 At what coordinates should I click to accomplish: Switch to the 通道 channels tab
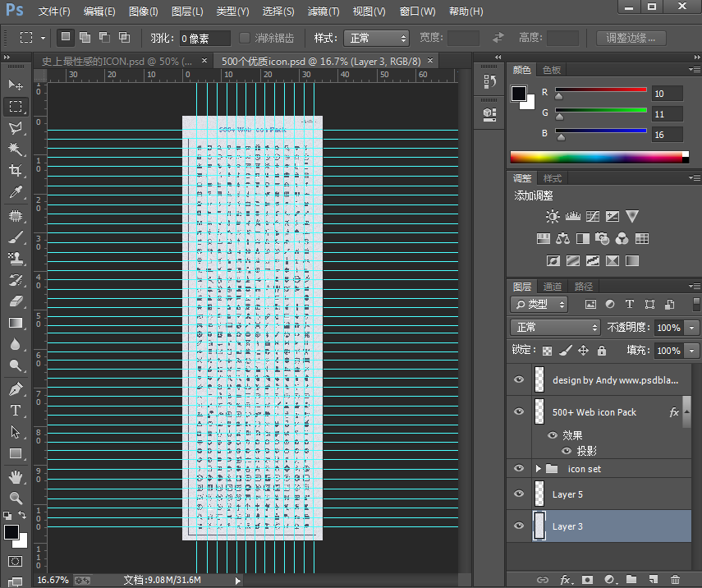tap(553, 287)
